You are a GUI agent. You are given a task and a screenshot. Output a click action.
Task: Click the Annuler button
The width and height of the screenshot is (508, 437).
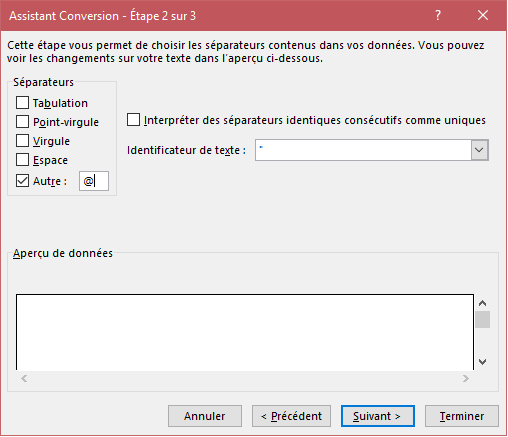[205, 416]
